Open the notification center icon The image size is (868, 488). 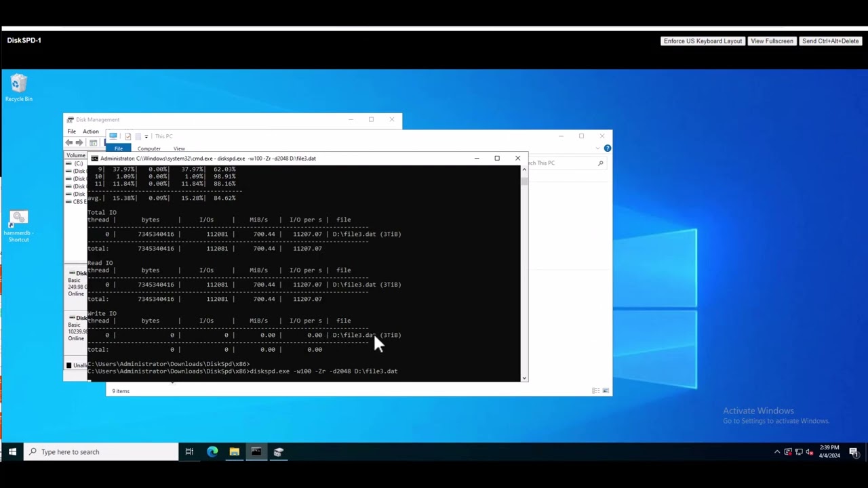click(x=853, y=452)
